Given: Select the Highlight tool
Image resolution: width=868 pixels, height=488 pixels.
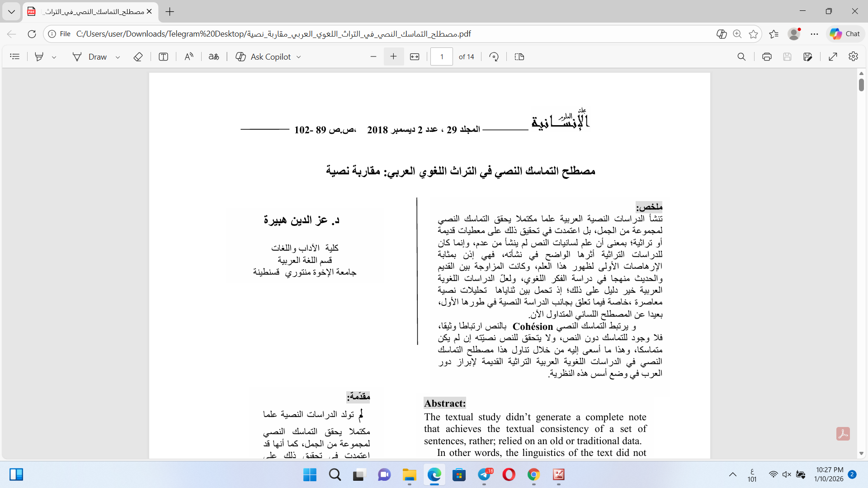Looking at the screenshot, I should [x=39, y=56].
